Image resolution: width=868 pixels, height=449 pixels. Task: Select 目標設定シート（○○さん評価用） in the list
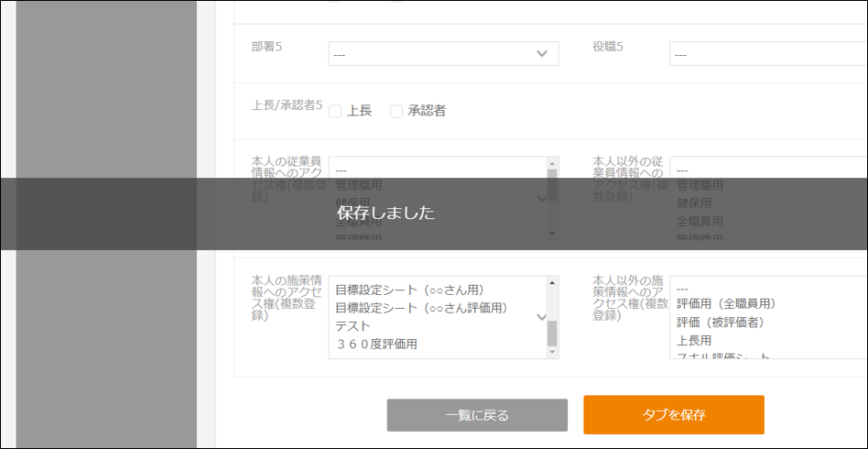pyautogui.click(x=422, y=308)
